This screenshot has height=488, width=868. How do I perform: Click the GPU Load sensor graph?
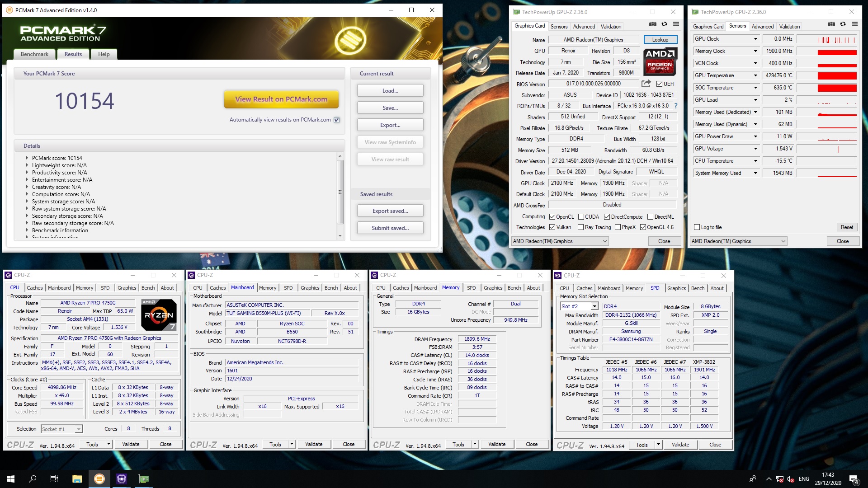[x=827, y=100]
